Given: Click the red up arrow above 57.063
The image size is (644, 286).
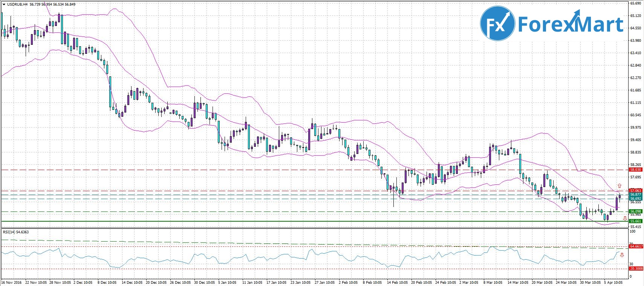Looking at the screenshot, I should [x=620, y=186].
